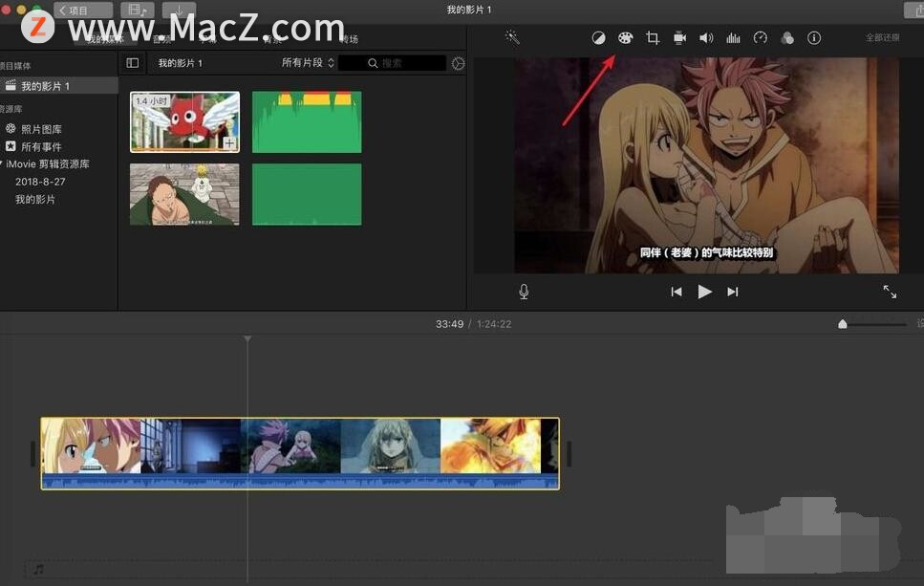Skip to the previous clip
The height and width of the screenshot is (586, 924).
[677, 292]
